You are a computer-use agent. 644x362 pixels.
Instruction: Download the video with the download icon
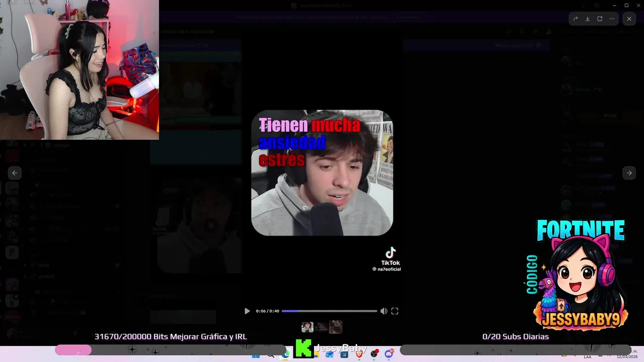[588, 19]
